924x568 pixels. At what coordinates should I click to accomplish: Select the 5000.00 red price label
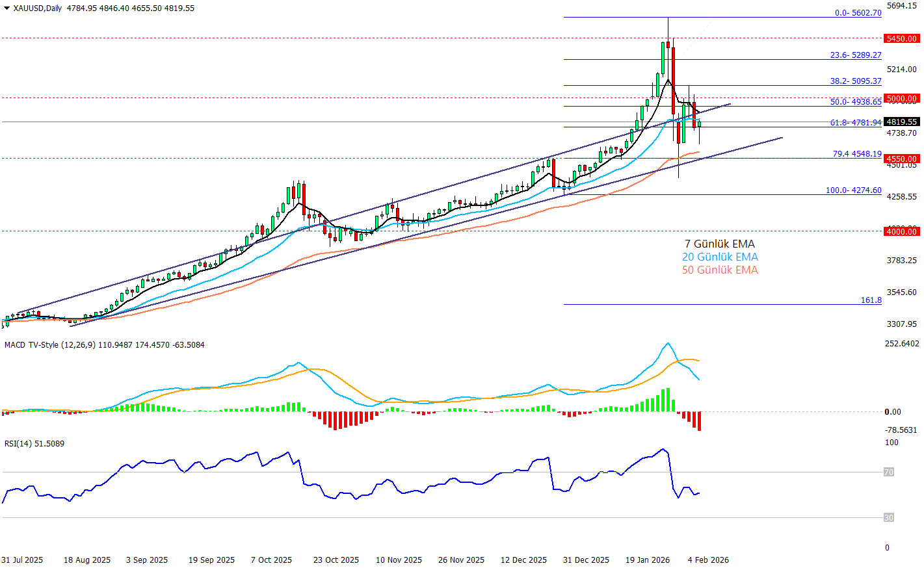(902, 99)
